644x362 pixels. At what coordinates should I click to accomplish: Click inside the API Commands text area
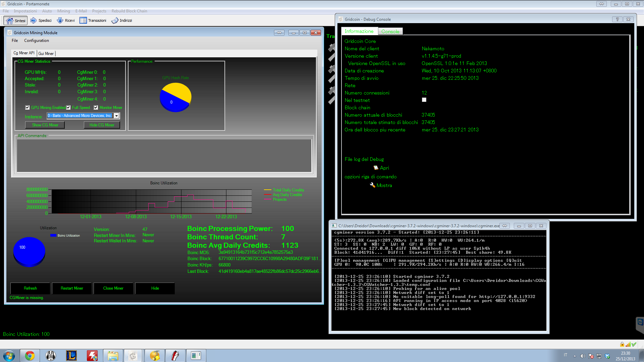[x=164, y=156]
